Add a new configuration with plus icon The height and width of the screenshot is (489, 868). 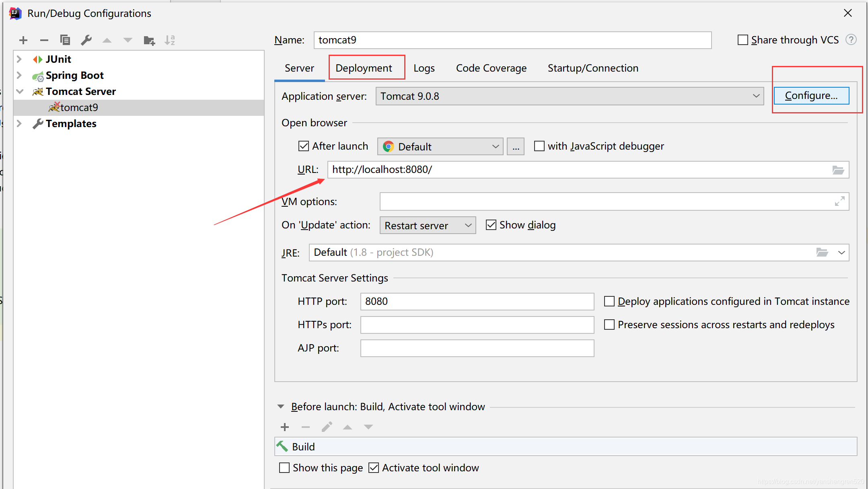coord(23,40)
